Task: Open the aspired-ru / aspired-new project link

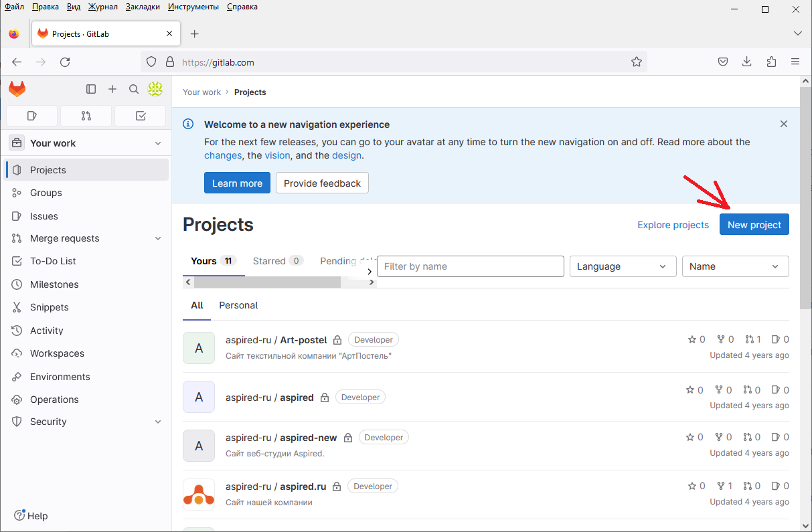Action: (281, 438)
